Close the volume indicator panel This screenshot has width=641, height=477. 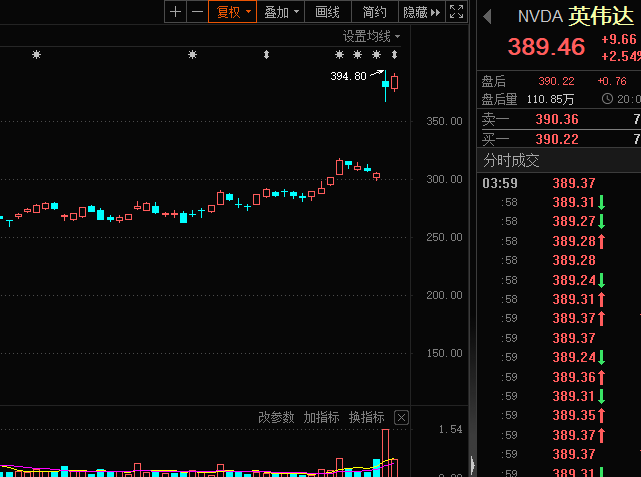pos(401,418)
